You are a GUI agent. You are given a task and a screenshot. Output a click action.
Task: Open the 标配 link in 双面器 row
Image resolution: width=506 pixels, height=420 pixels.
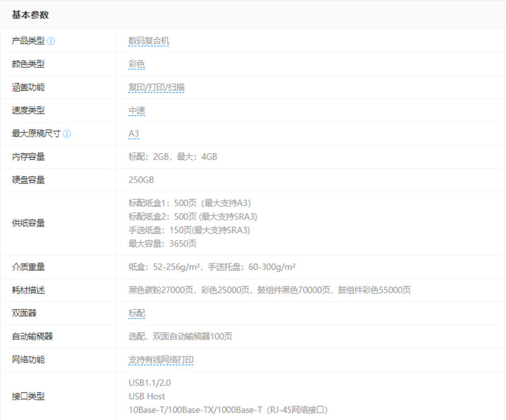coord(137,313)
